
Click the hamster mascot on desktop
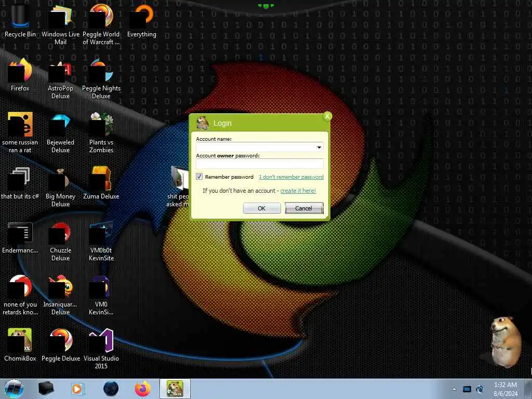pos(506,342)
